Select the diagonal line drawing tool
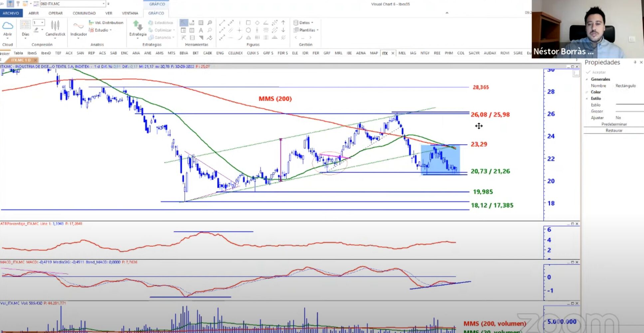Image resolution: width=644 pixels, height=333 pixels. [x=222, y=23]
